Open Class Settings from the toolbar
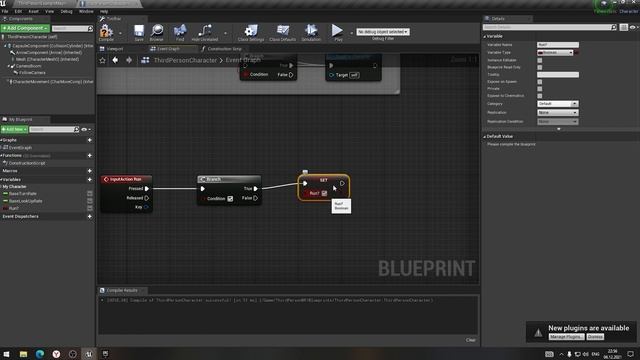Image resolution: width=640 pixels, height=360 pixels. click(x=251, y=32)
